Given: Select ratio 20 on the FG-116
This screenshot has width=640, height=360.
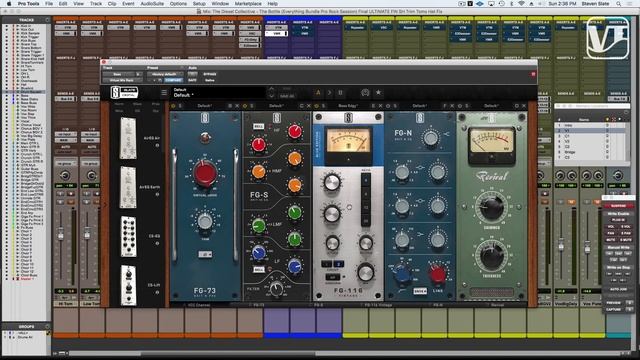Looking at the screenshot, I should (366, 221).
